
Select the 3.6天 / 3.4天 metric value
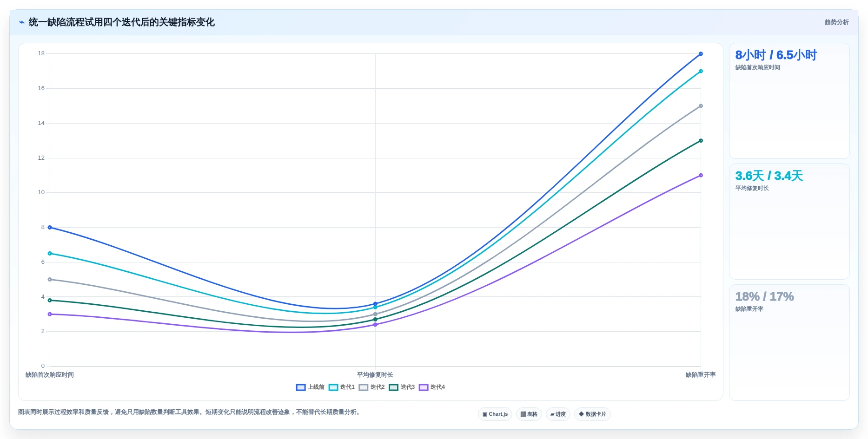click(x=769, y=176)
